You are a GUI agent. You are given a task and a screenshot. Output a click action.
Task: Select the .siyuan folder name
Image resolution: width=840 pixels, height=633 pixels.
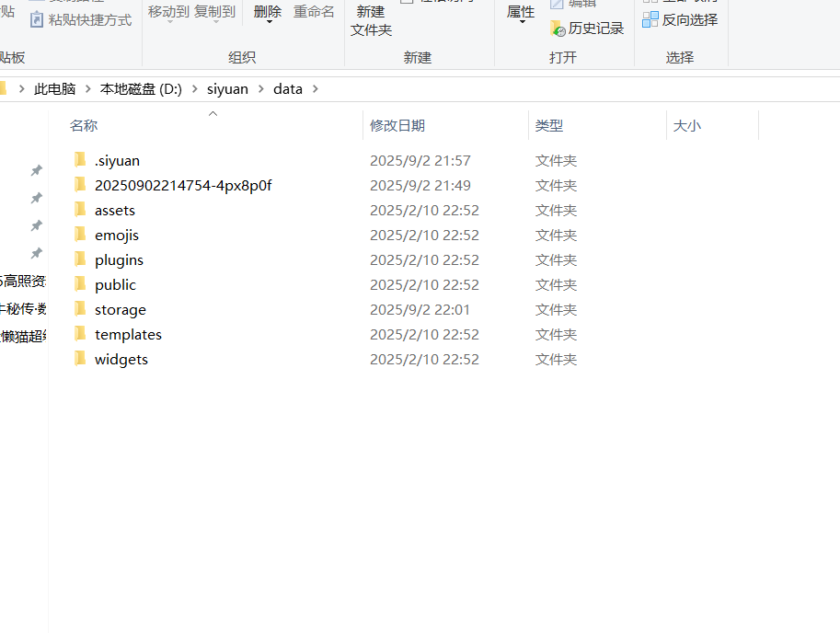pyautogui.click(x=118, y=161)
